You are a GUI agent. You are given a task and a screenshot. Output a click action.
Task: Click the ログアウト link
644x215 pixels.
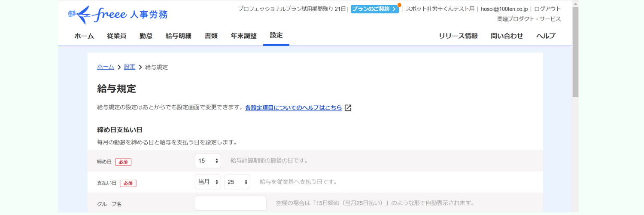tap(547, 9)
